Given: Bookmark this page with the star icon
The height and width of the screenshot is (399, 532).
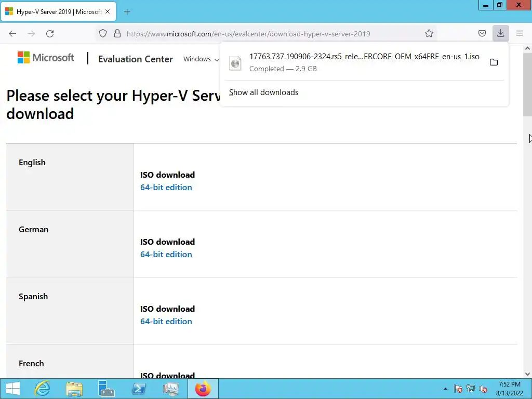Looking at the screenshot, I should tap(429, 34).
